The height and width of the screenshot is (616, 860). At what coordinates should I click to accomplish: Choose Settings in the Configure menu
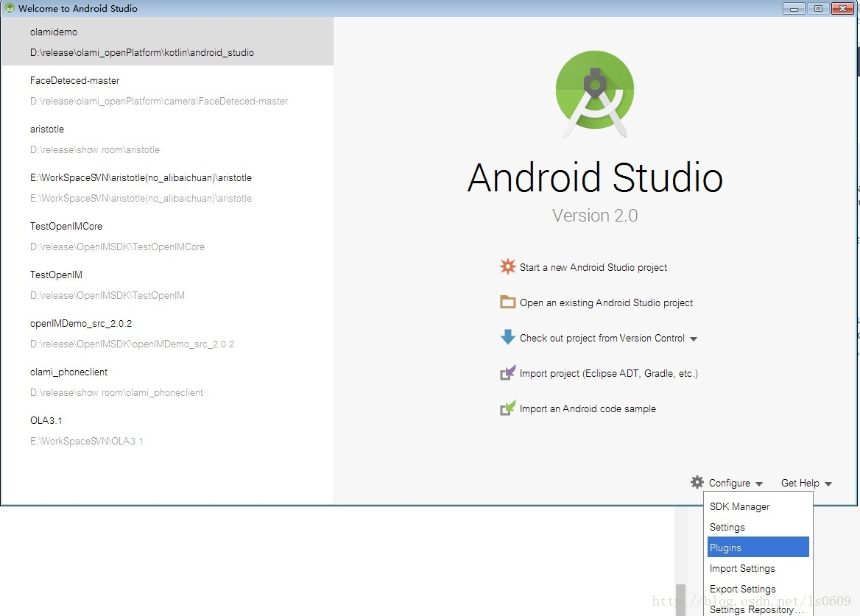click(758, 527)
